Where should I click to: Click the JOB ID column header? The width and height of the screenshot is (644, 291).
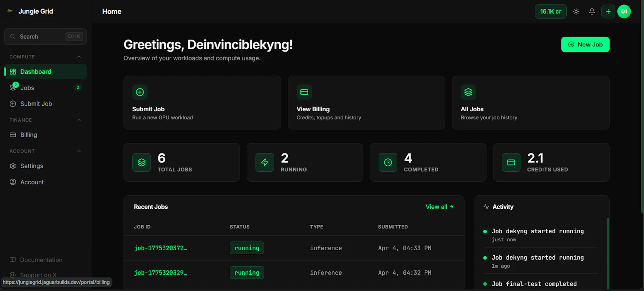[x=142, y=227]
